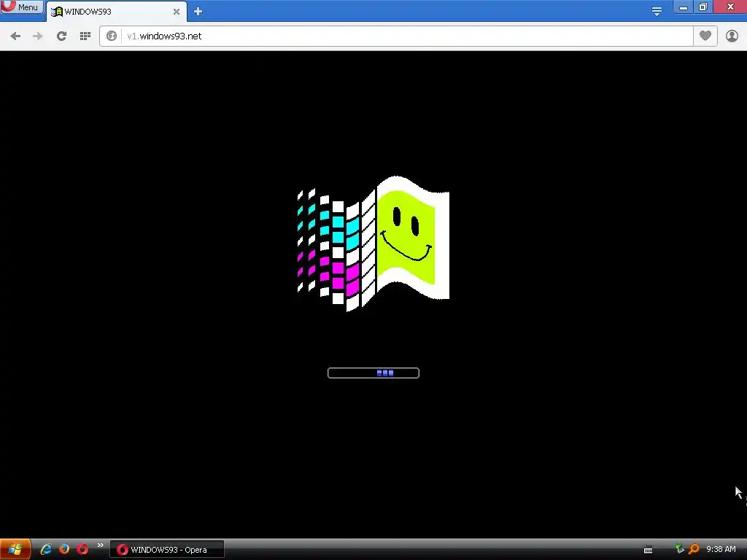
Task: Go back to previous page
Action: [15, 36]
